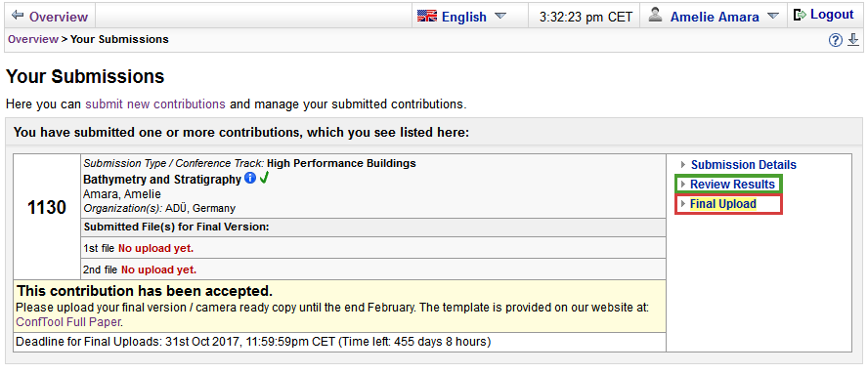Open the help question mark icon
The image size is (868, 373).
click(836, 40)
